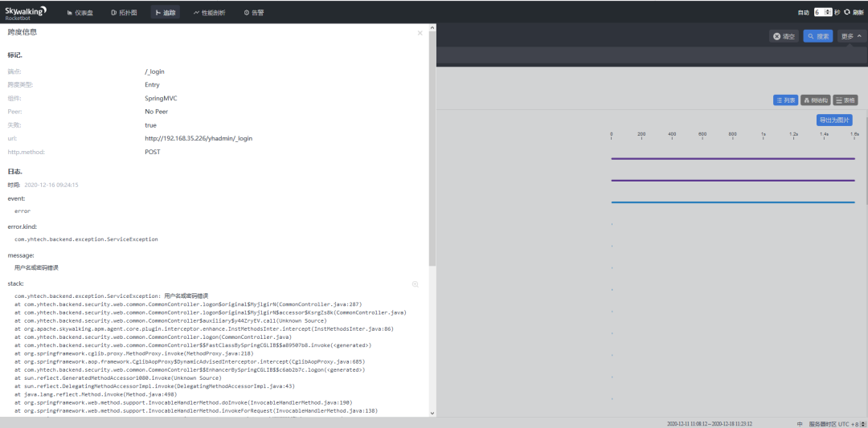Click the 失败 true value
This screenshot has width=868, height=428.
[x=150, y=125]
